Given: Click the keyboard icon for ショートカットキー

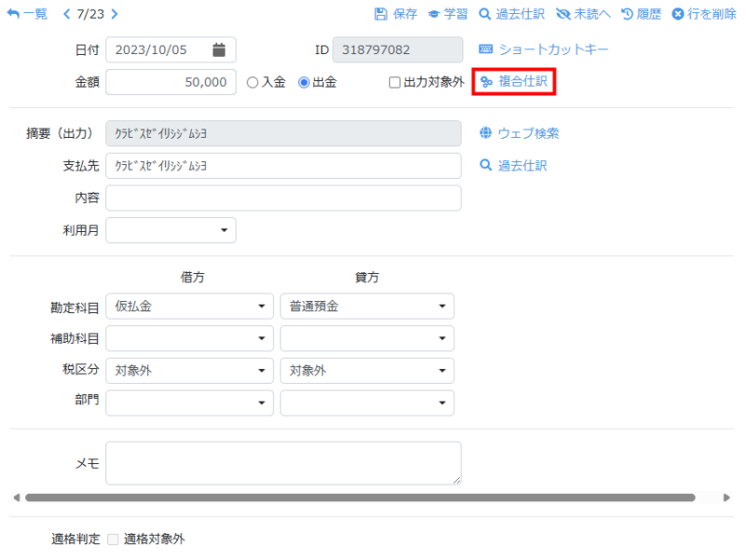Looking at the screenshot, I should tap(486, 49).
